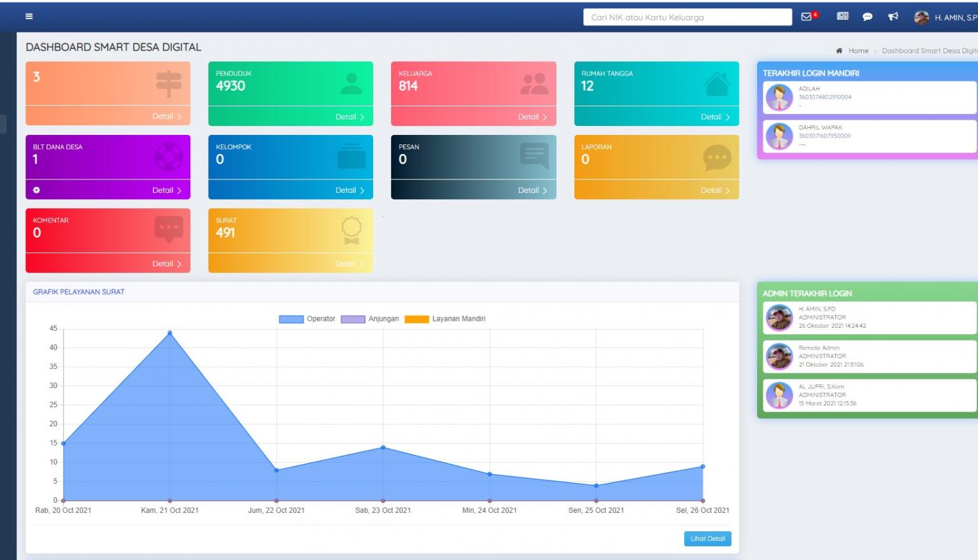This screenshot has width=978, height=560.
Task: Click the Lihat Detail button
Action: 707,539
